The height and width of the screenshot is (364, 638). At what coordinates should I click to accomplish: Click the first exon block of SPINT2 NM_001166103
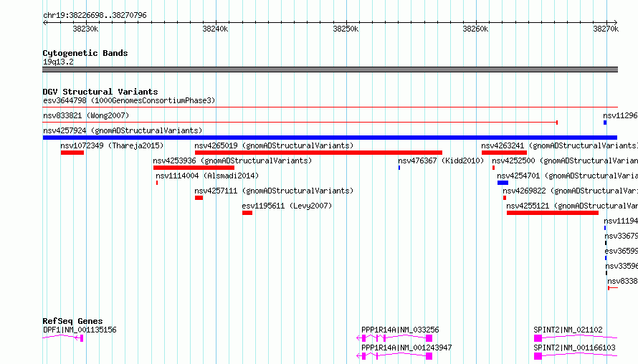[538, 356]
